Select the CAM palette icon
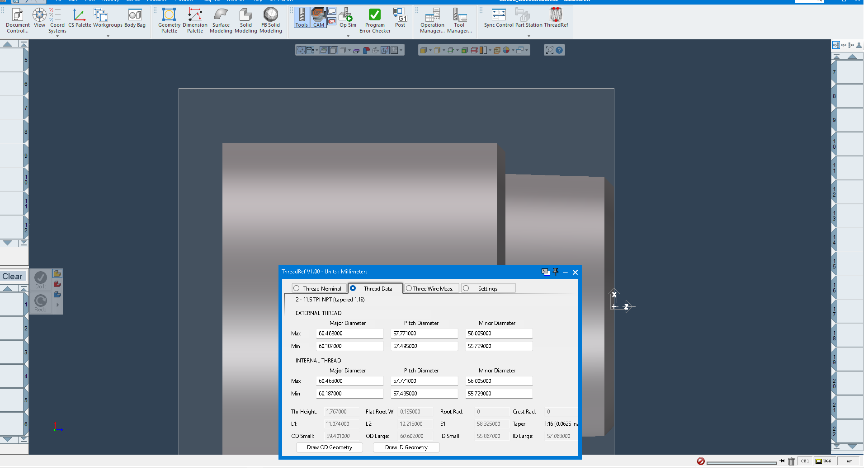Screen dimensions: 868x475 [319, 17]
